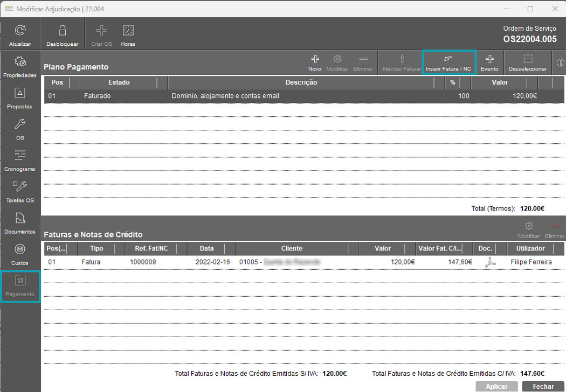
Task: Click the 120,00€ value in payment plan
Action: pyautogui.click(x=524, y=96)
